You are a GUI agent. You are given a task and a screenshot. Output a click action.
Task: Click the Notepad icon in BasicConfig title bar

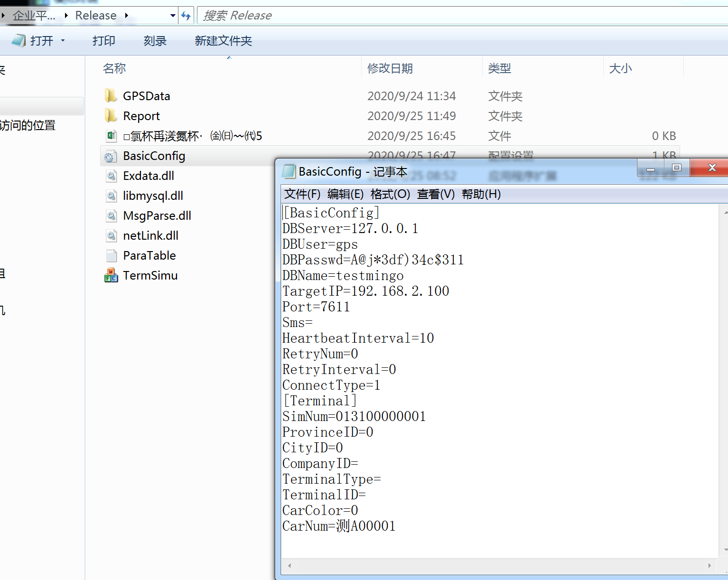(x=289, y=171)
